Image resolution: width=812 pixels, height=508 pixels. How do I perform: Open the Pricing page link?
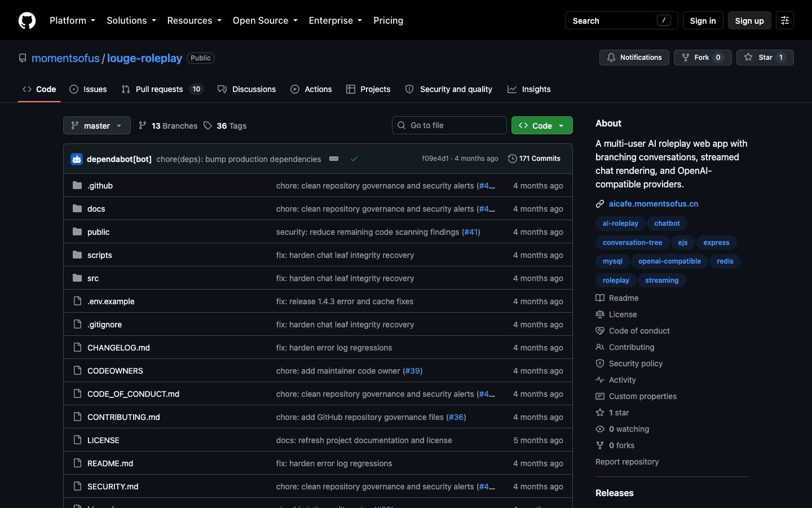point(388,20)
